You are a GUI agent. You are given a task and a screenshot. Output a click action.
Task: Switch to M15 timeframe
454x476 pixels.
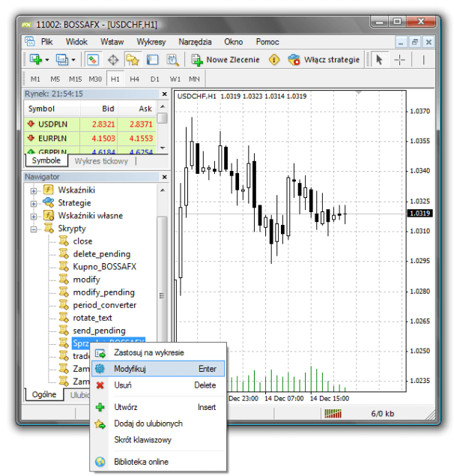tap(75, 79)
